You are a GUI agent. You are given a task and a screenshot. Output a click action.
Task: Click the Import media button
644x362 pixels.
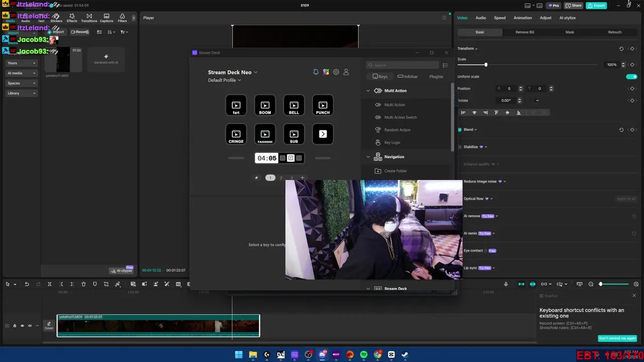point(56,32)
